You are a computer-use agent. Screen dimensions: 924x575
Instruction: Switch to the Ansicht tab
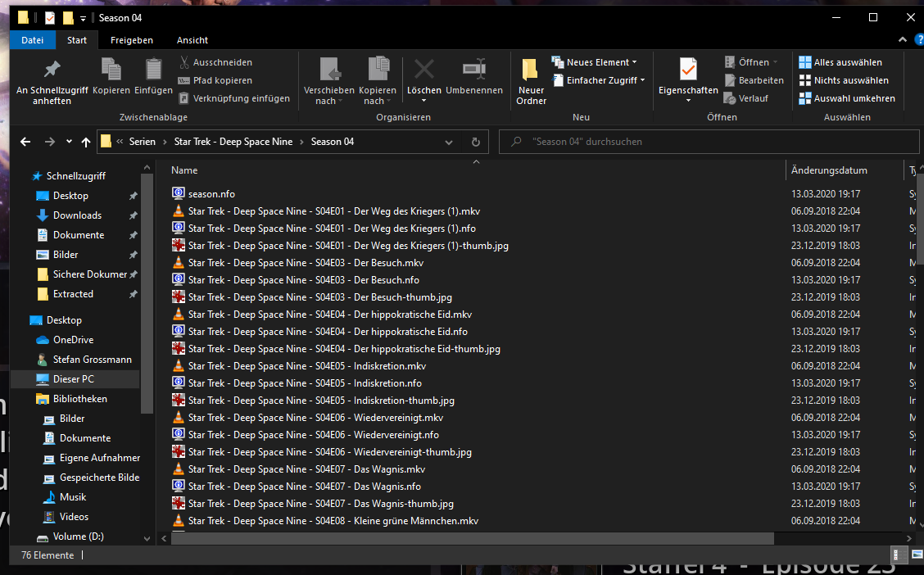192,40
